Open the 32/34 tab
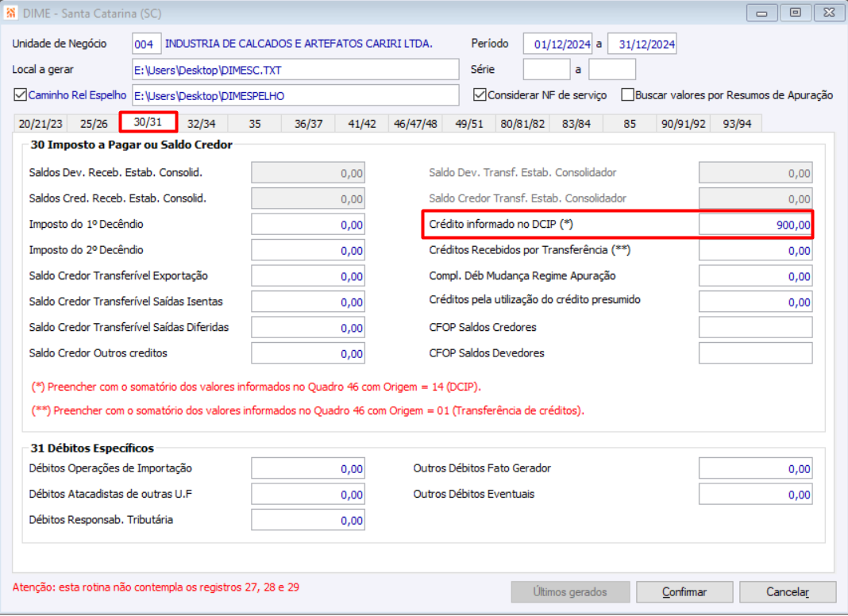Screen dimensions: 848x616 coord(202,124)
